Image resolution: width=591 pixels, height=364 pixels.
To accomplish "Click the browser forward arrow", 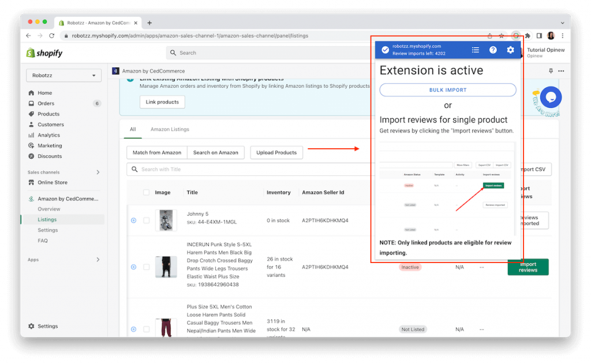I will 40,35.
